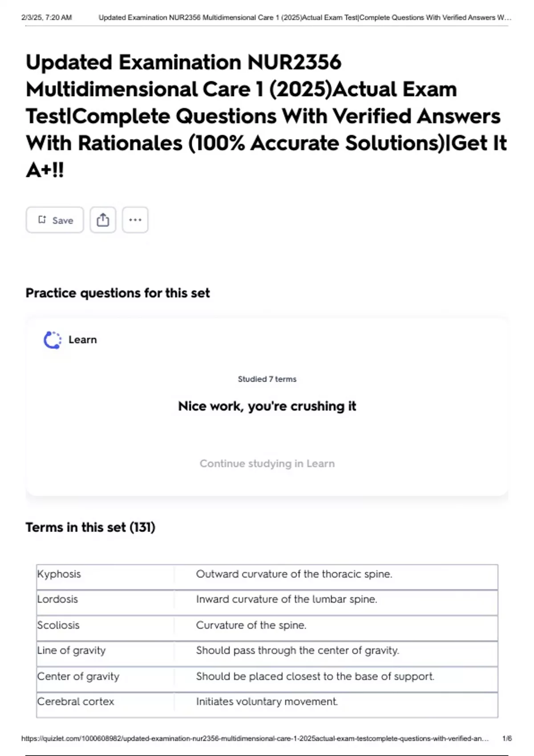Click the Save bookmark icon
The width and height of the screenshot is (534, 756).
pyautogui.click(x=42, y=220)
